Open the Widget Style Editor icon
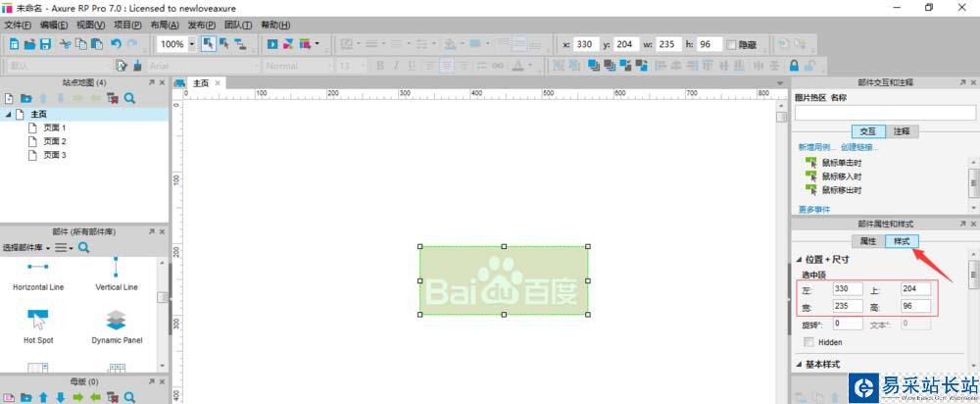The width and height of the screenshot is (980, 404). [x=122, y=65]
